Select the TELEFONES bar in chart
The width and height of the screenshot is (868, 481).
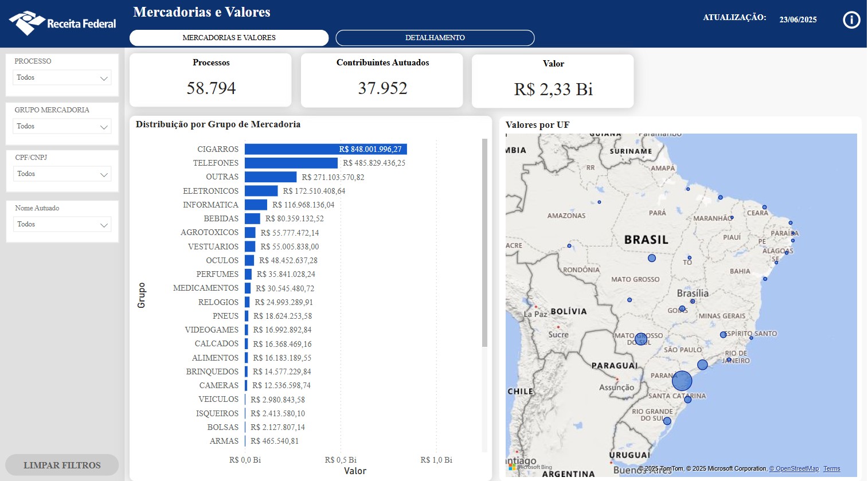(291, 163)
